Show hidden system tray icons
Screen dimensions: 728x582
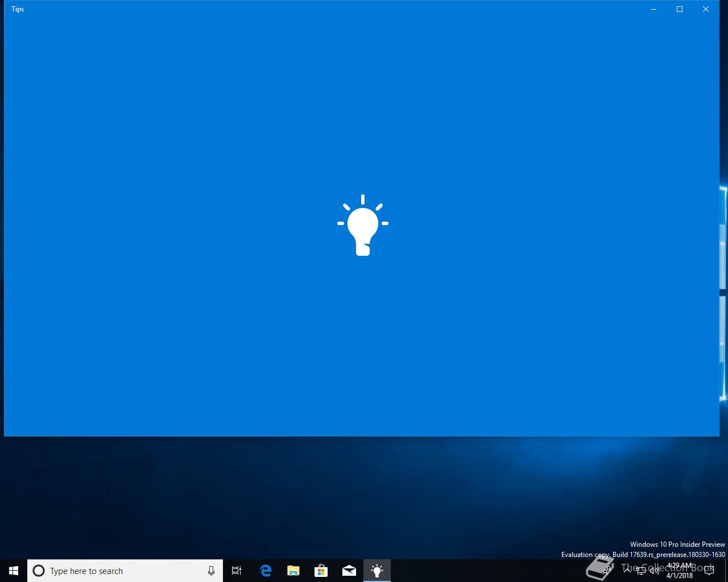pos(627,570)
